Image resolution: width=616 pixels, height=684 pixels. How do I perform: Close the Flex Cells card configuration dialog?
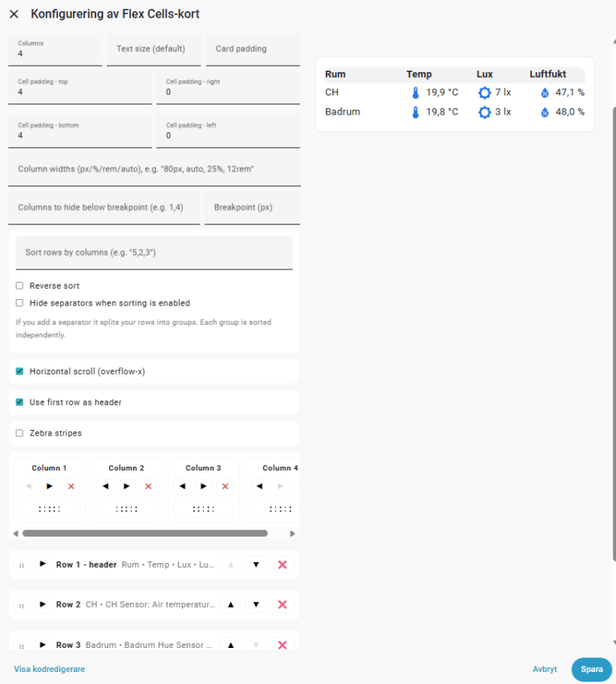[x=14, y=14]
